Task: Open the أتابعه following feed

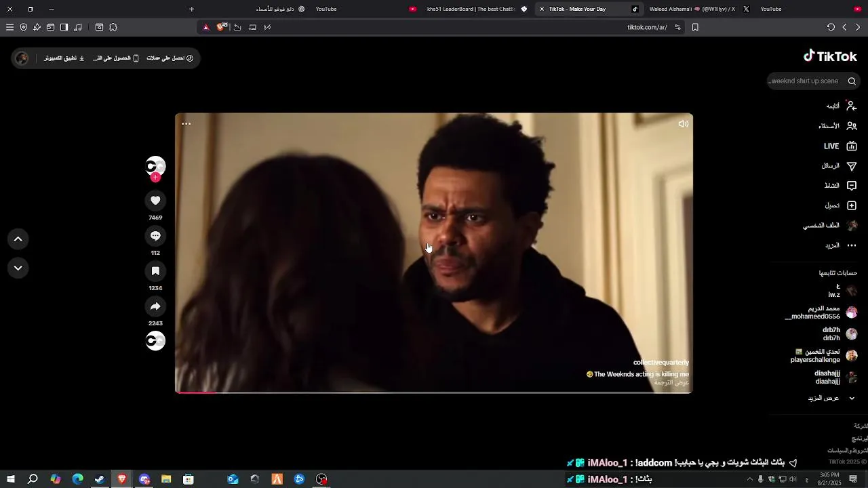Action: [x=841, y=106]
